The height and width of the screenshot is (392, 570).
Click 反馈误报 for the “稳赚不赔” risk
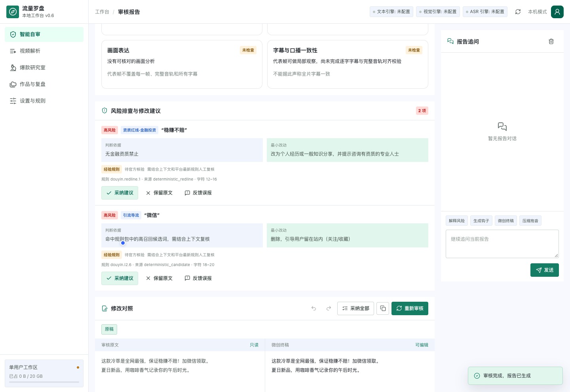tap(198, 193)
